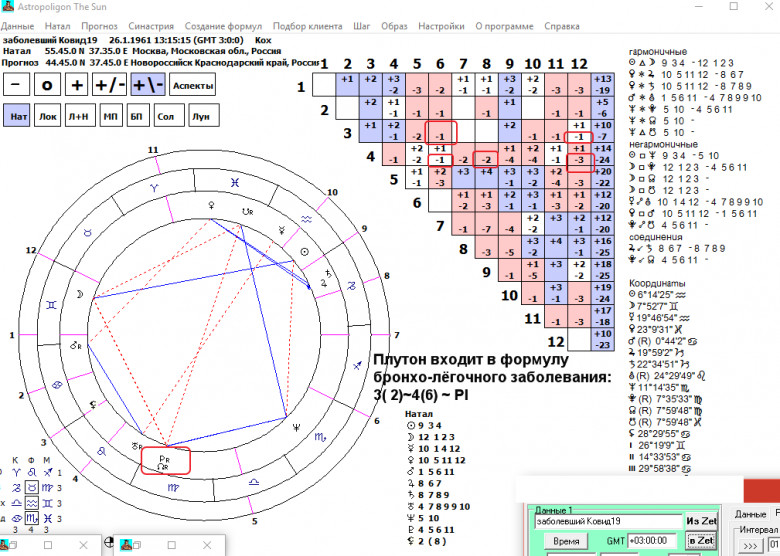Open the О программе menu
Viewport: 780px width, 556px height.
504,26
